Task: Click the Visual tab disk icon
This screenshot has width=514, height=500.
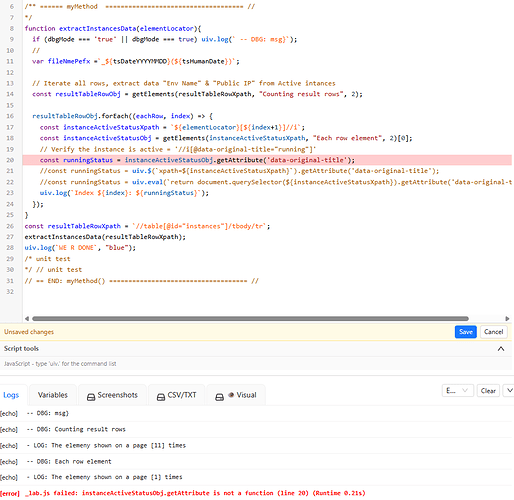Action: [x=219, y=397]
